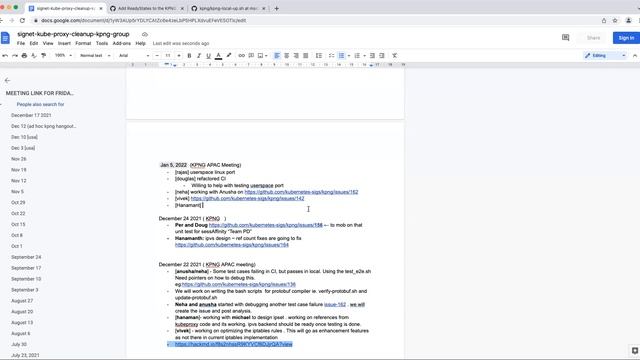Screen dimensions: 640x360
Task: Open the File menu
Action: 21,43
